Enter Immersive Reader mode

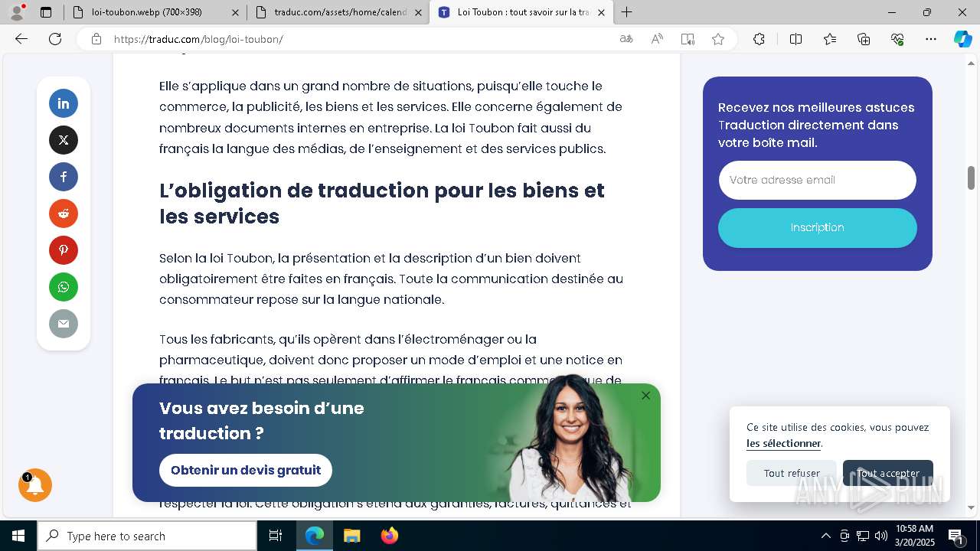688,39
